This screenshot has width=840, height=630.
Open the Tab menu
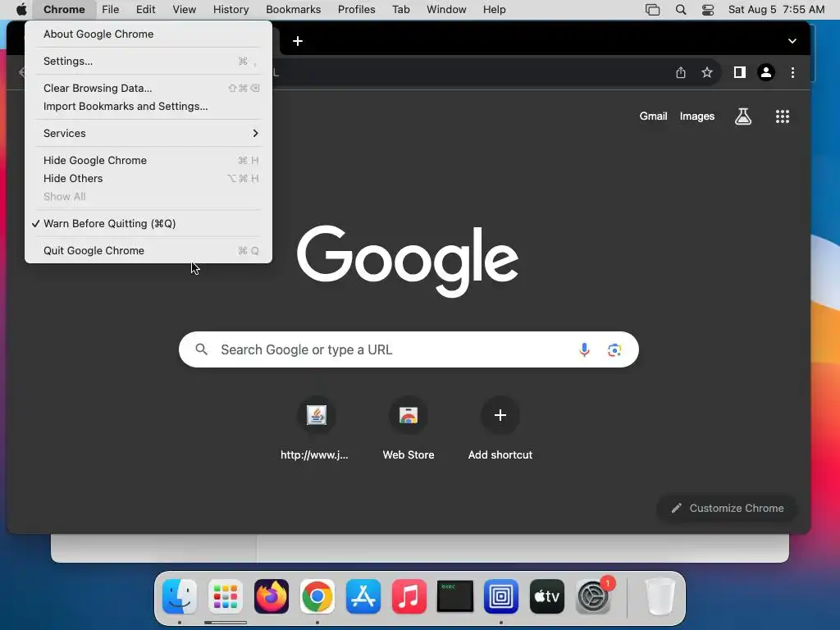click(x=400, y=10)
